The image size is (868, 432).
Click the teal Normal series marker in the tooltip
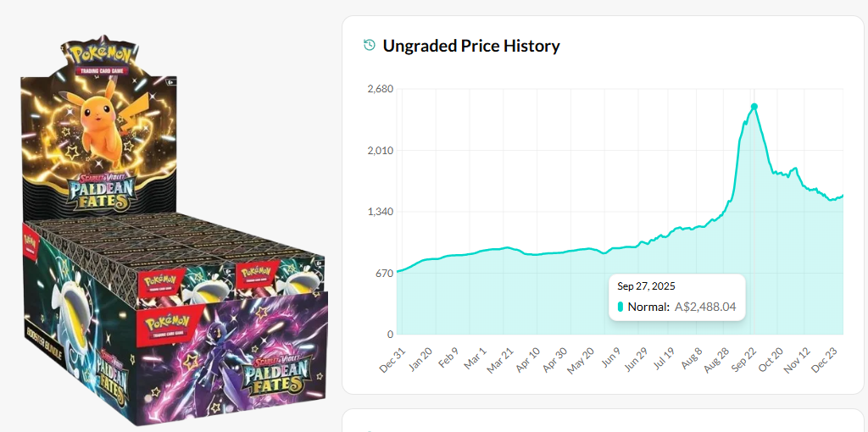620,307
